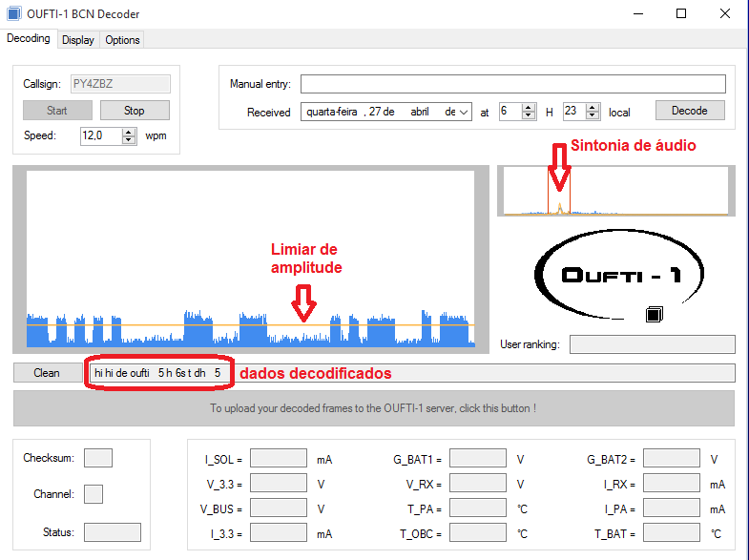The image size is (749, 560).
Task: Click the I_PA value field
Action: tap(672, 508)
